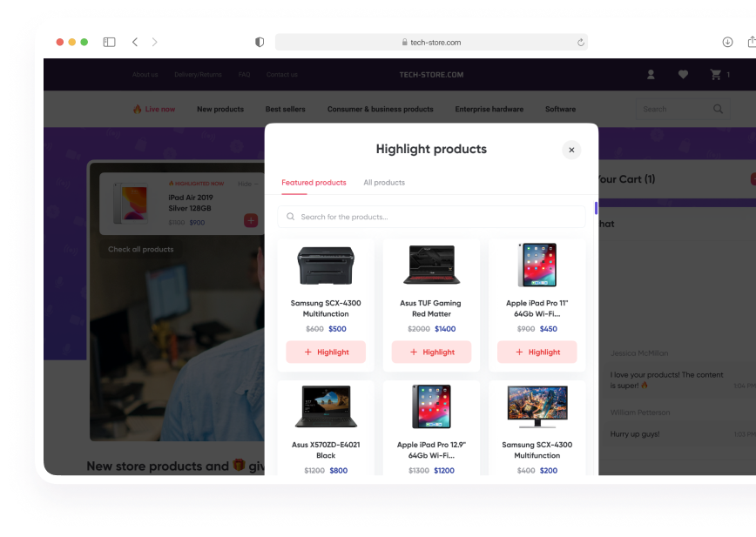Close the Highlight products dialog

[x=571, y=150]
